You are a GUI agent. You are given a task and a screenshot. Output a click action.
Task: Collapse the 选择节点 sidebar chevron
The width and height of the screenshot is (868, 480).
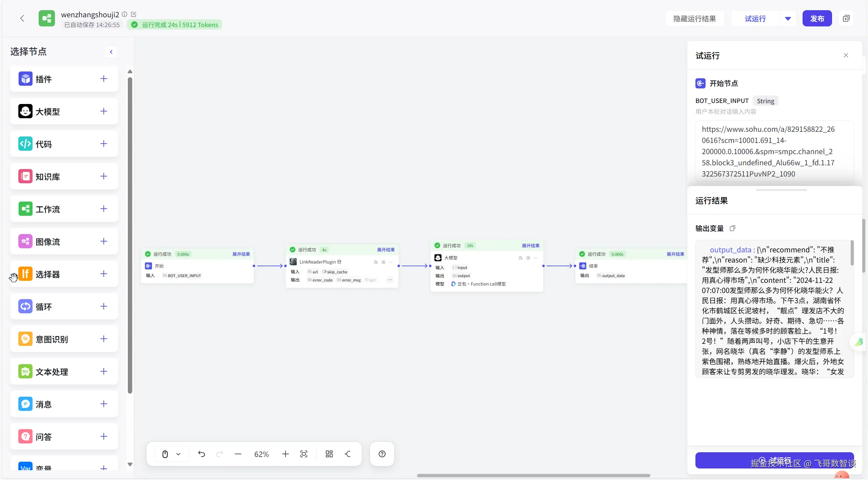[x=111, y=52]
